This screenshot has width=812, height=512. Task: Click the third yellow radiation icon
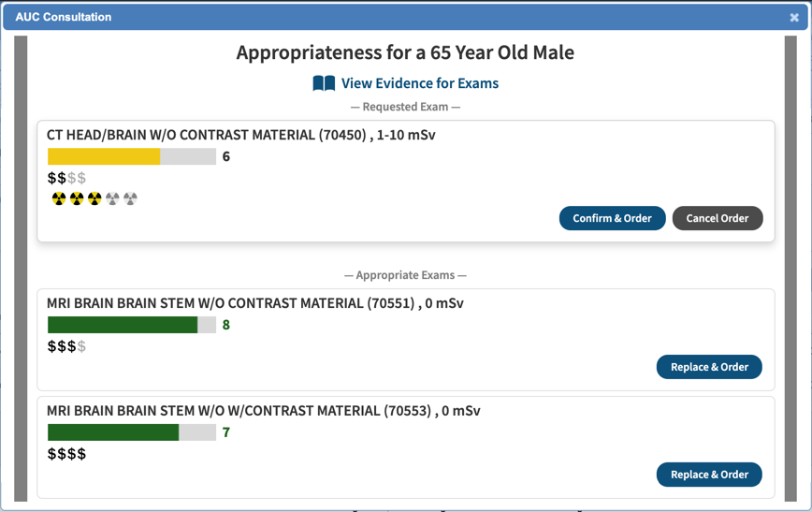[94, 198]
